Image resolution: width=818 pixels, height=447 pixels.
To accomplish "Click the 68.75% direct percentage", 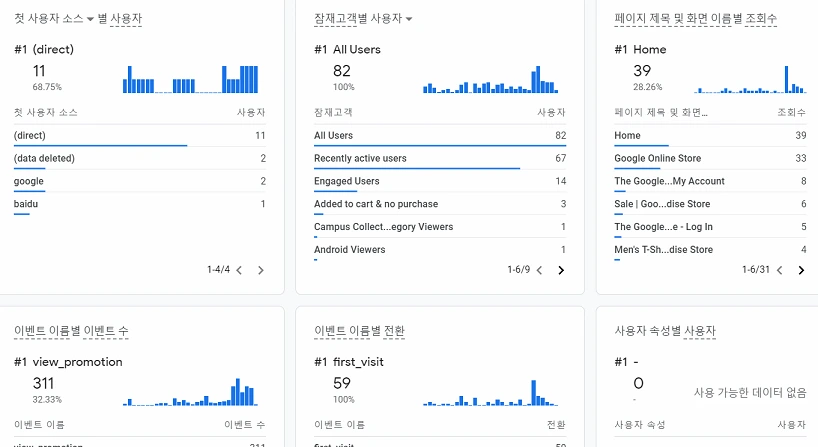I will click(47, 87).
